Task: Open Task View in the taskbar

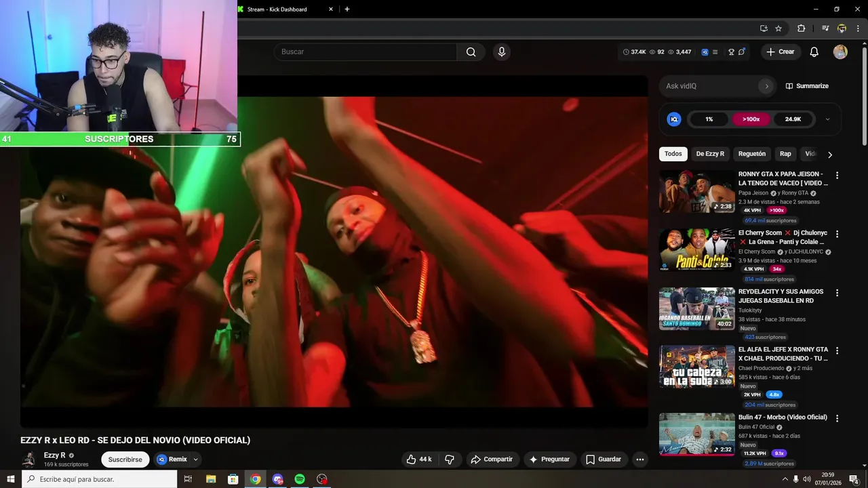Action: pos(188,479)
